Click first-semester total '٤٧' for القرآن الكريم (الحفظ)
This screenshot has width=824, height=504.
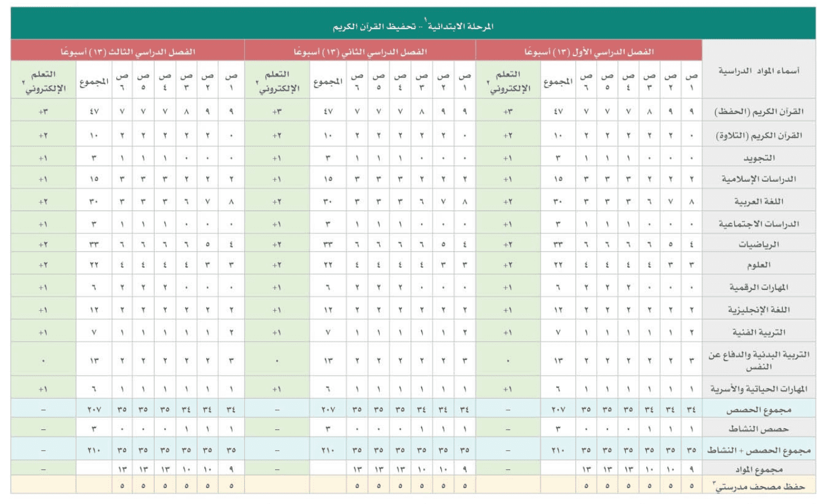(x=558, y=112)
